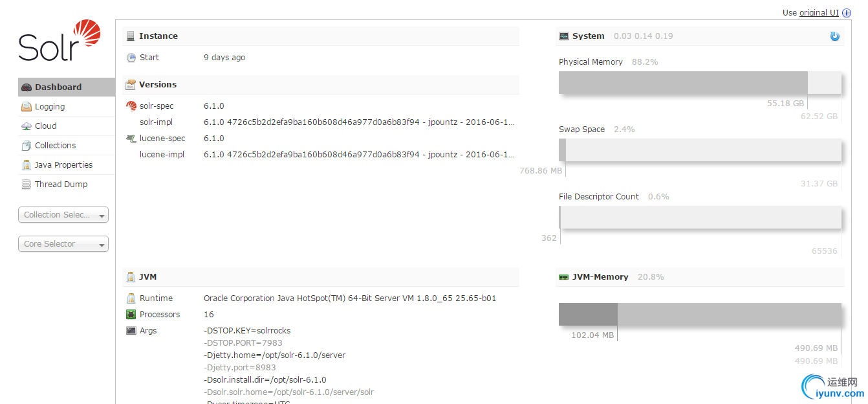The width and height of the screenshot is (868, 404).
Task: Click the File Descriptor Count bar
Action: [x=700, y=218]
